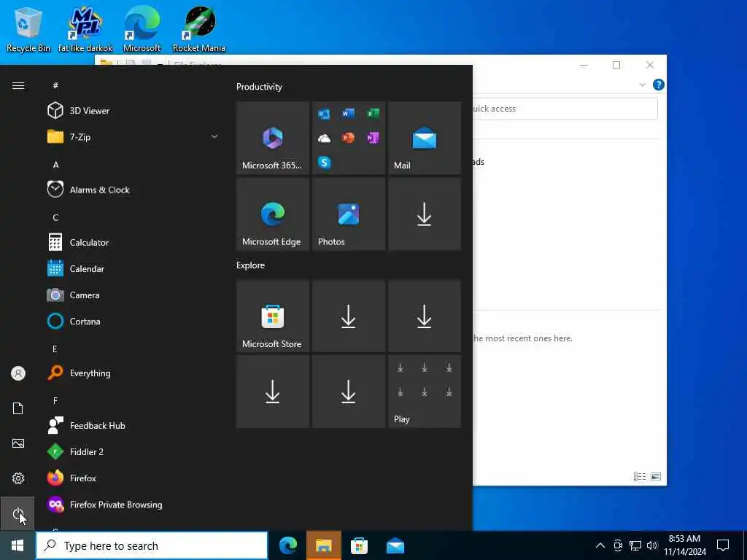This screenshot has height=560, width=747.
Task: Click the download tile beside Photos
Action: tap(425, 214)
